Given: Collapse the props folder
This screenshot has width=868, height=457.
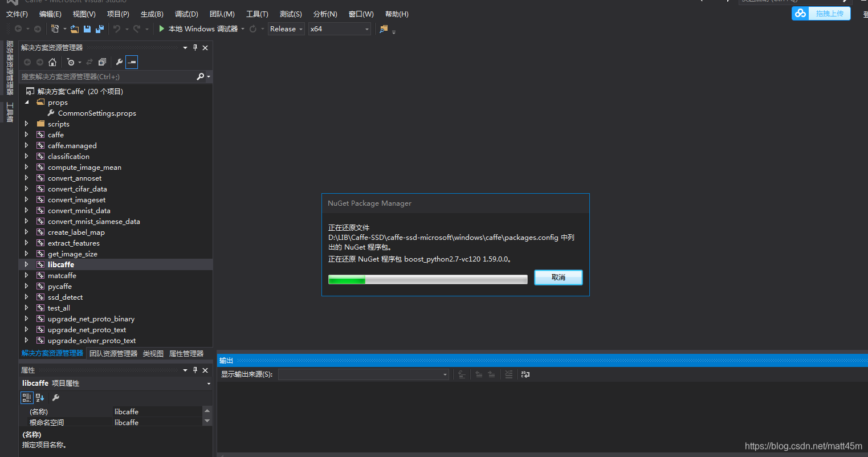Looking at the screenshot, I should (x=27, y=103).
